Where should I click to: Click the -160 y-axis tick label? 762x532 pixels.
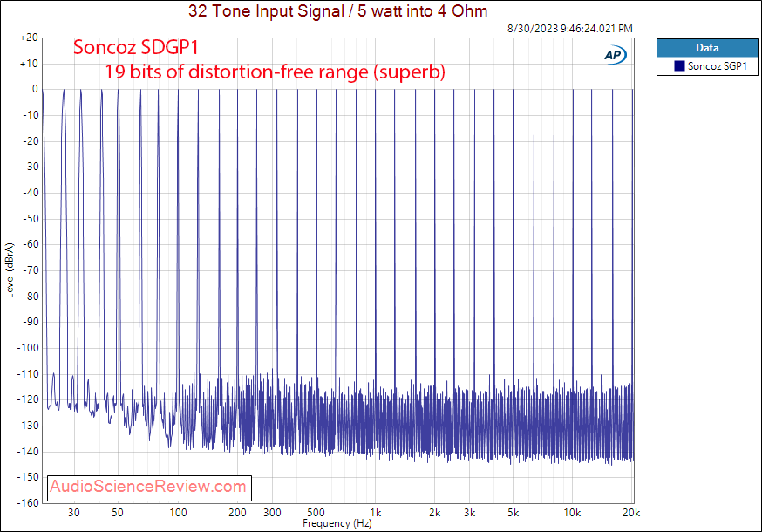point(28,503)
